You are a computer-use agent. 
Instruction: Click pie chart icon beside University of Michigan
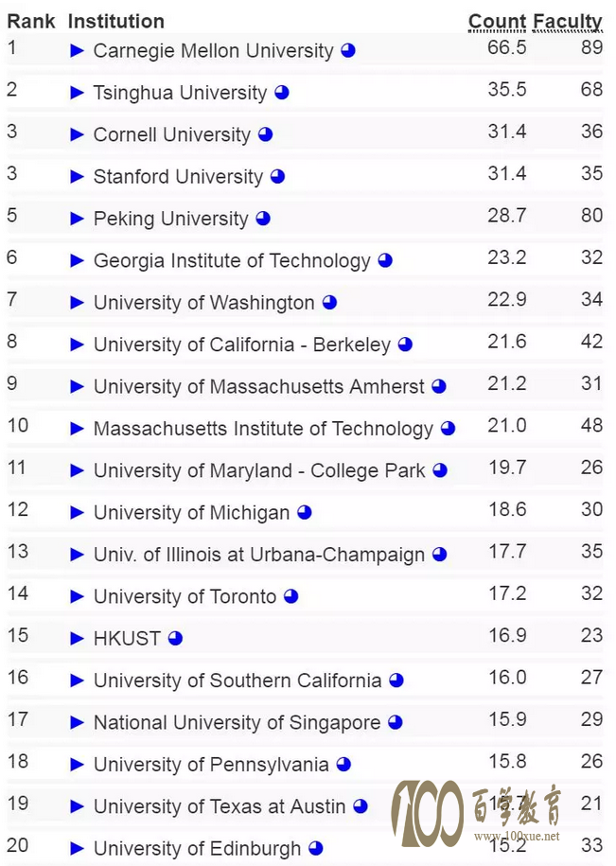[305, 513]
